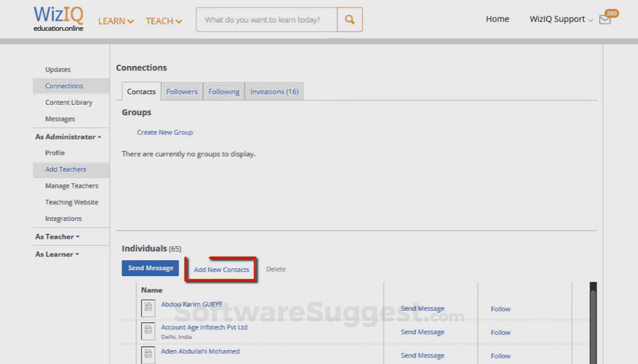
Task: Open Add New Contacts
Action: [222, 269]
